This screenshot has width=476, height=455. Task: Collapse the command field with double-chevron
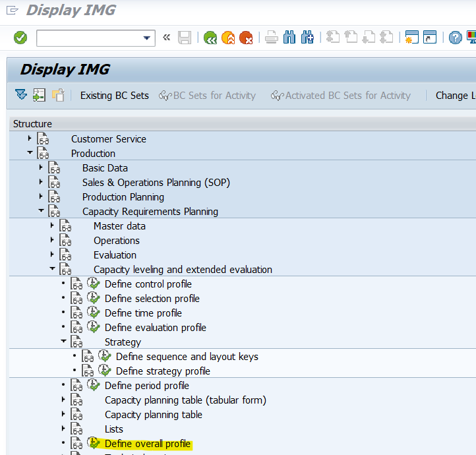coord(166,38)
